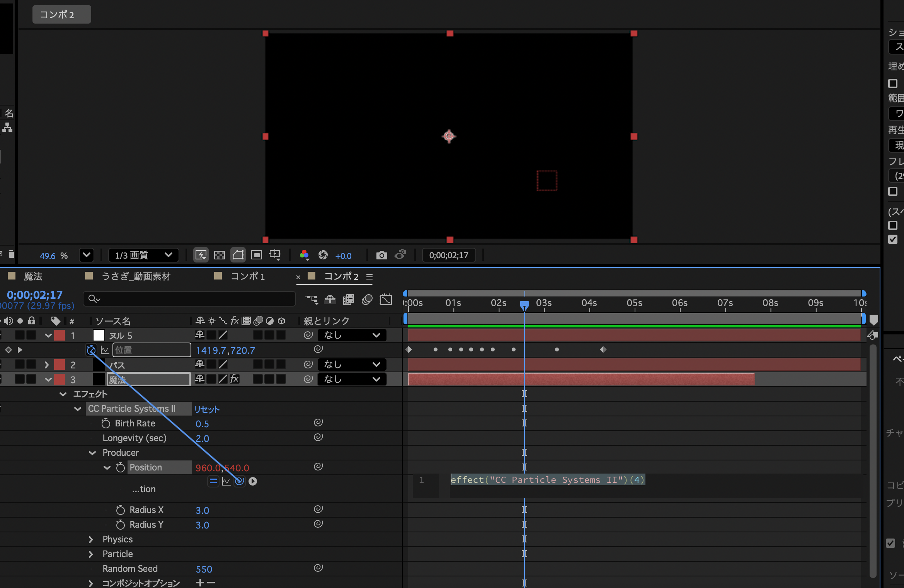Click the reset exposure icon

[323, 255]
